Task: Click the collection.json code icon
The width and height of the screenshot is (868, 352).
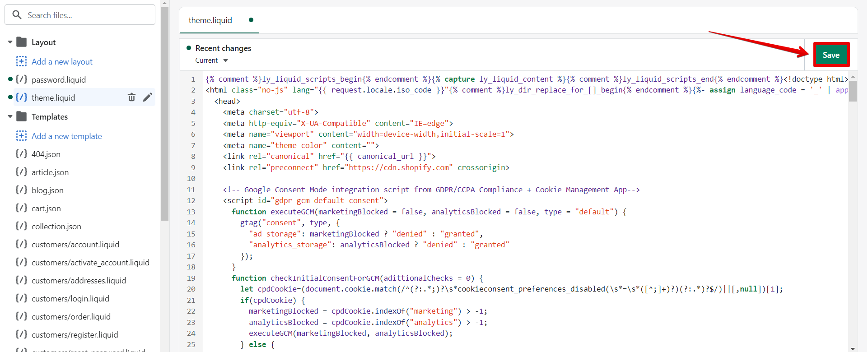Action: pos(21,226)
